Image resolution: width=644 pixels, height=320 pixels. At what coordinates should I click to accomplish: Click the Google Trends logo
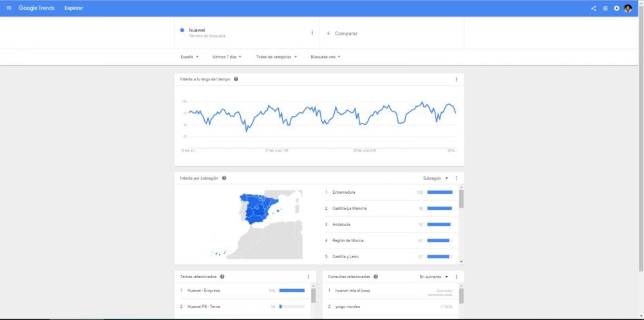point(37,8)
